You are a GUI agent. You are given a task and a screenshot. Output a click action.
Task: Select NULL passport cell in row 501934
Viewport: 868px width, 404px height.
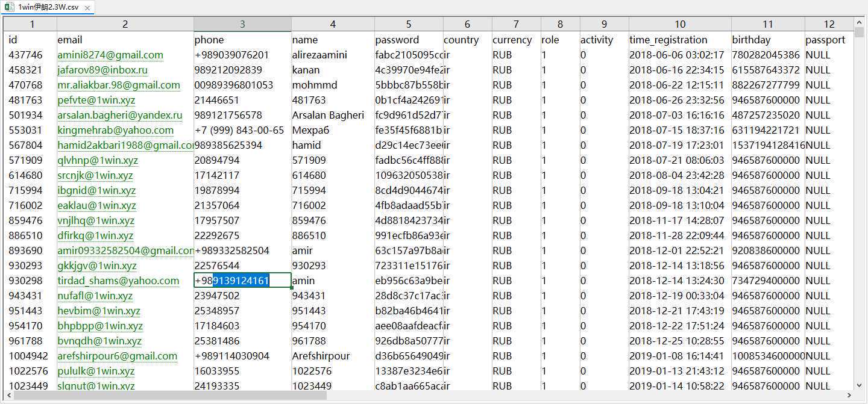click(x=829, y=115)
